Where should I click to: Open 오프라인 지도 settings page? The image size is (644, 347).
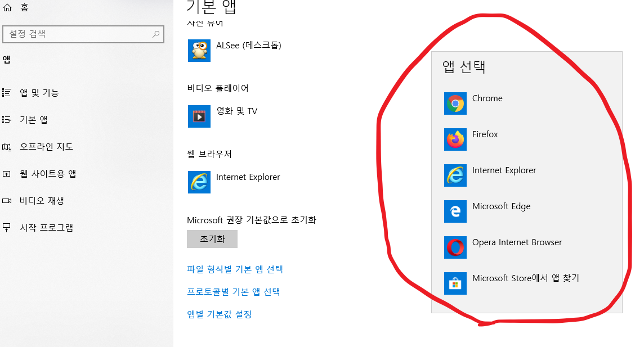click(x=46, y=147)
